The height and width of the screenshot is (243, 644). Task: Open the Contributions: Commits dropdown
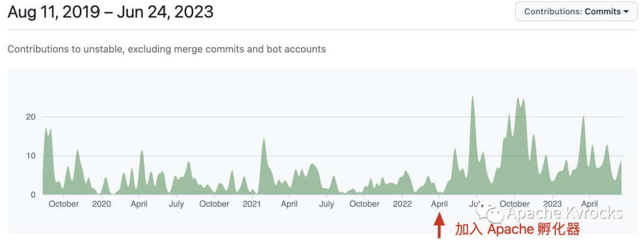(x=577, y=11)
